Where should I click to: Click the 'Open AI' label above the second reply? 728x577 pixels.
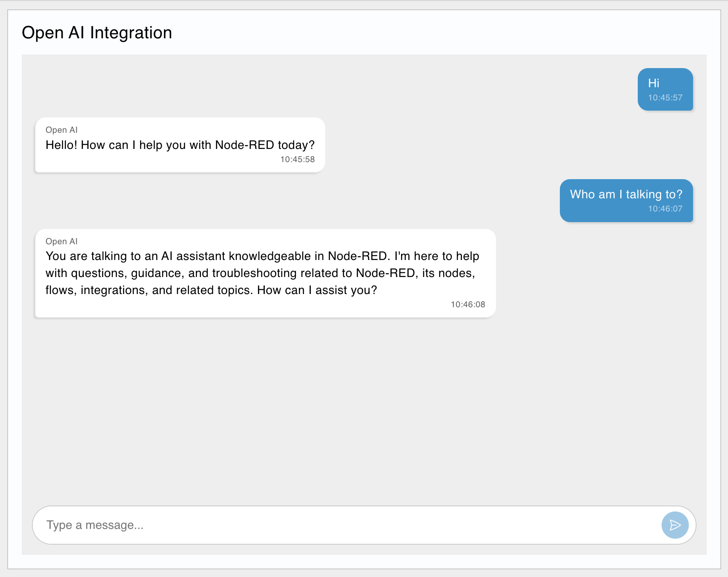[62, 241]
